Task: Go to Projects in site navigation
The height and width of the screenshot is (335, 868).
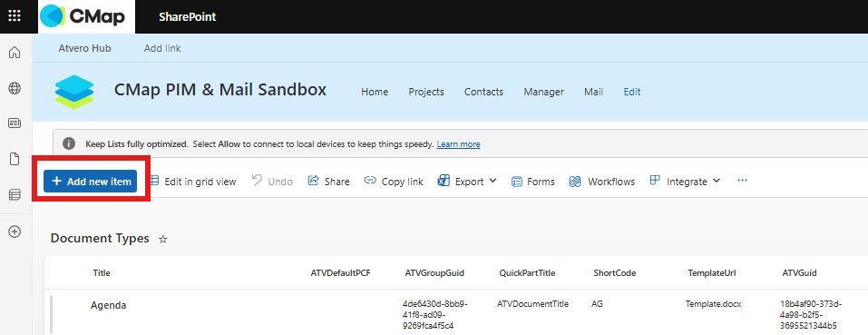Action: [x=426, y=92]
